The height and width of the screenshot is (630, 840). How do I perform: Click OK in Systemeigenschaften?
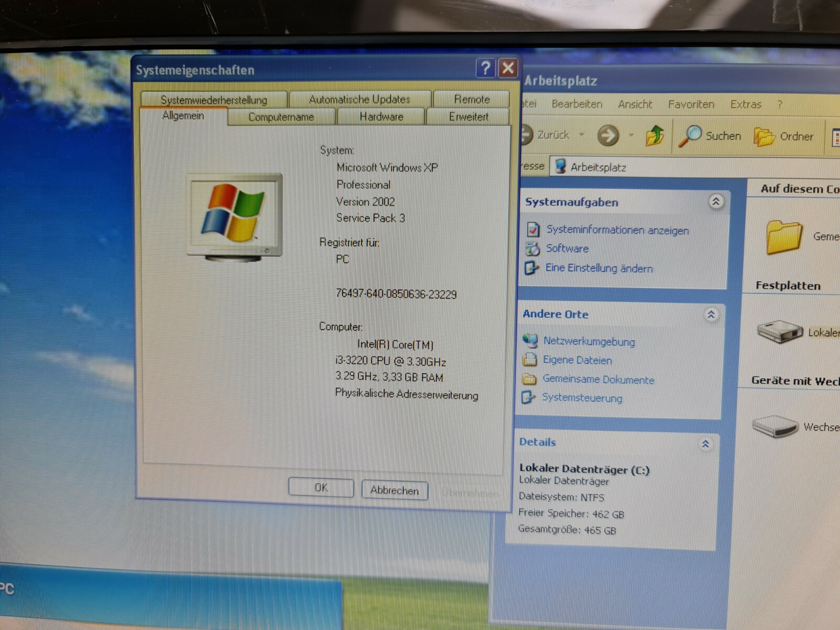click(x=321, y=487)
